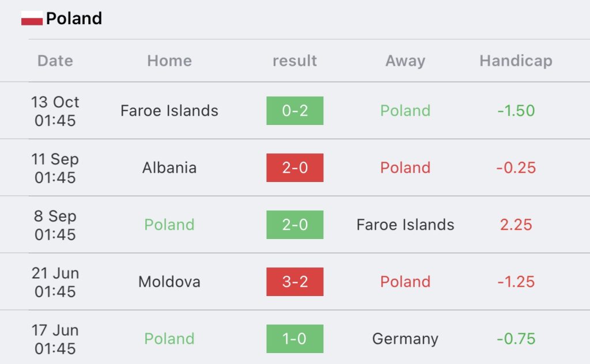Open the Albania team link
This screenshot has height=364, width=590.
click(x=169, y=168)
